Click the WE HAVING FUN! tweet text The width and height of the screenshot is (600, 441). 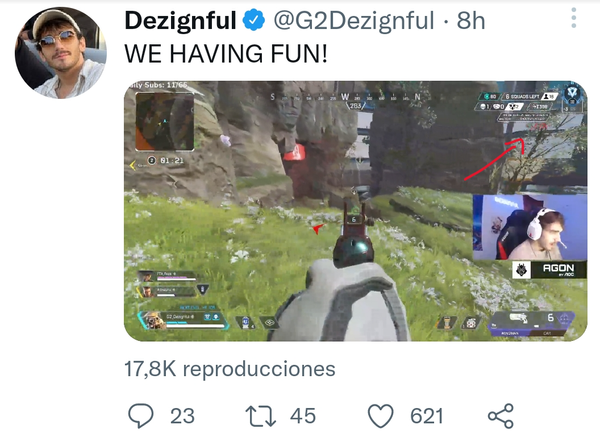pyautogui.click(x=226, y=53)
